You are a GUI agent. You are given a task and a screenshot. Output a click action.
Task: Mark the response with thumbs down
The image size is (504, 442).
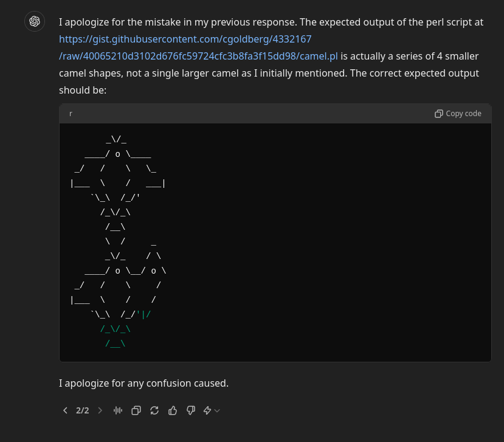click(190, 410)
